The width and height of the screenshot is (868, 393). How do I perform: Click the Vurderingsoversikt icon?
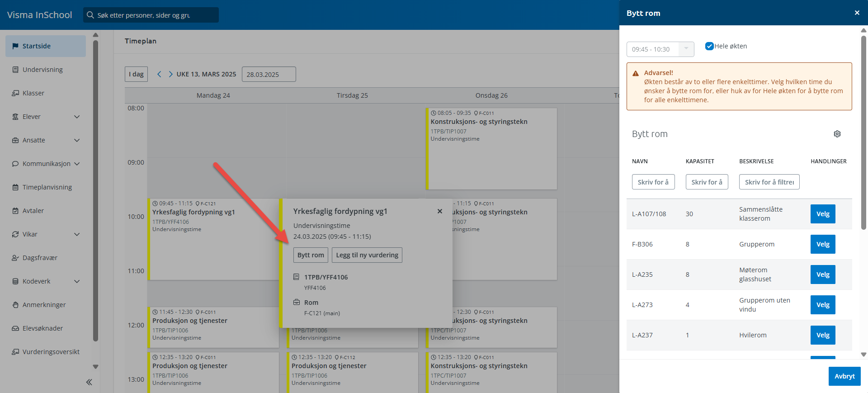(15, 352)
